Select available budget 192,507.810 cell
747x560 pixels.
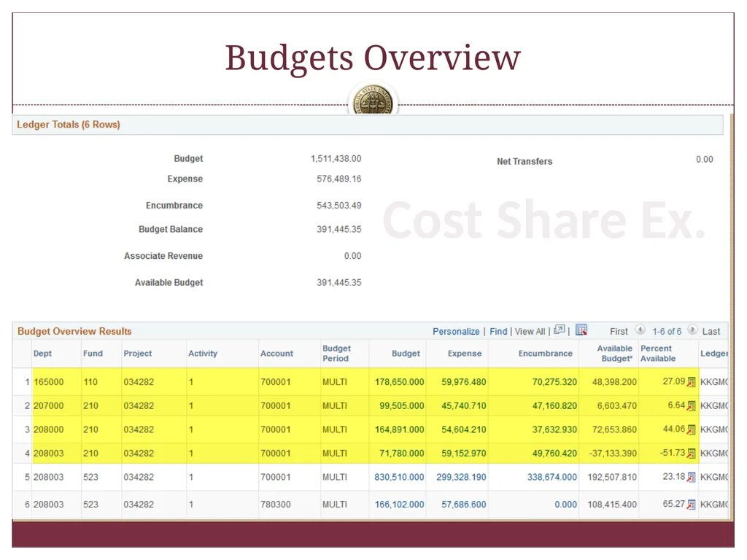point(612,477)
